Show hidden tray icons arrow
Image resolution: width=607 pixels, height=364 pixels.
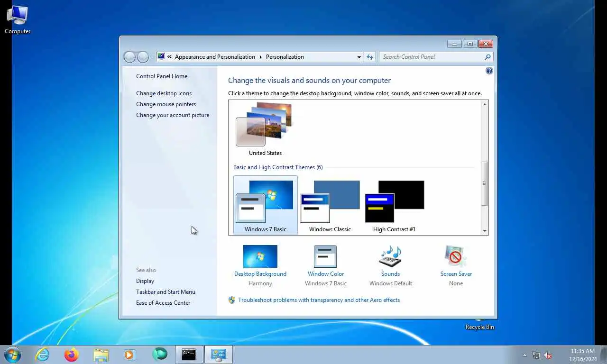click(x=524, y=355)
